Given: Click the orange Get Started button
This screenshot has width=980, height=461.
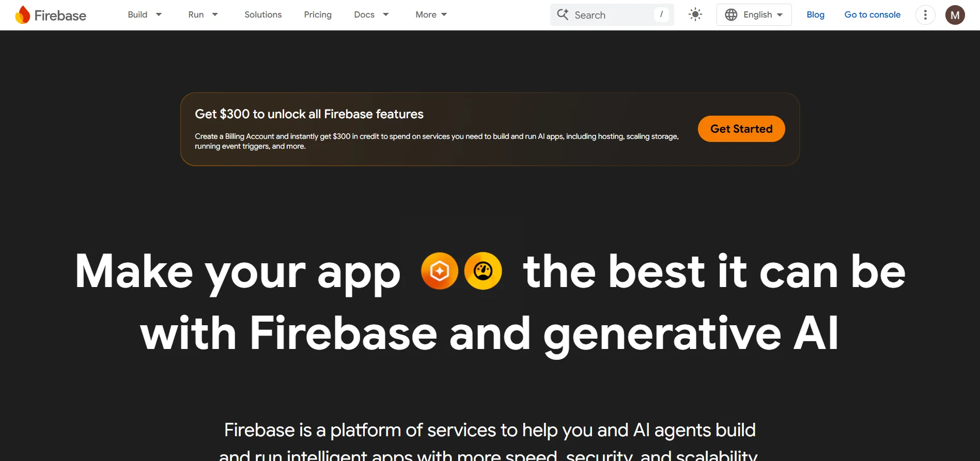Looking at the screenshot, I should 741,129.
